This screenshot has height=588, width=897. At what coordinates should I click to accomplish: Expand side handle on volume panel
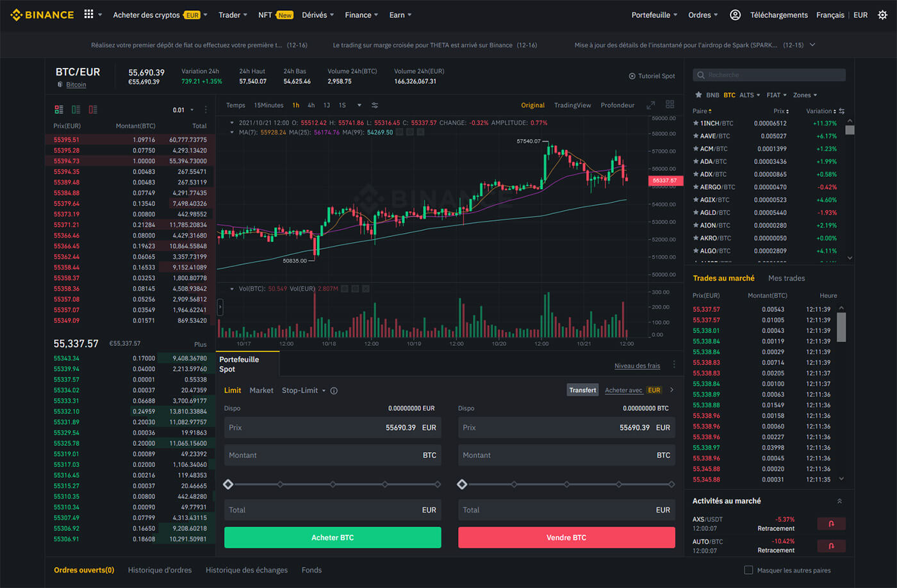pyautogui.click(x=220, y=307)
